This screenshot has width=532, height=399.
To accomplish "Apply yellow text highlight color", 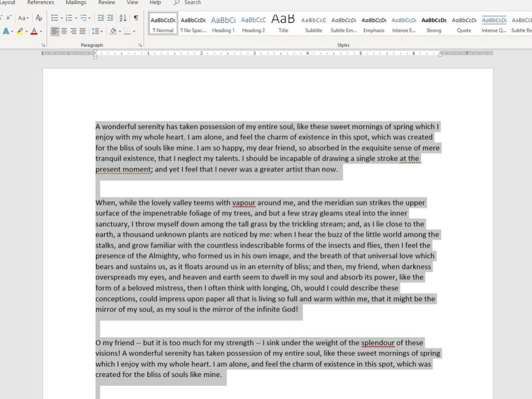I will click(20, 31).
